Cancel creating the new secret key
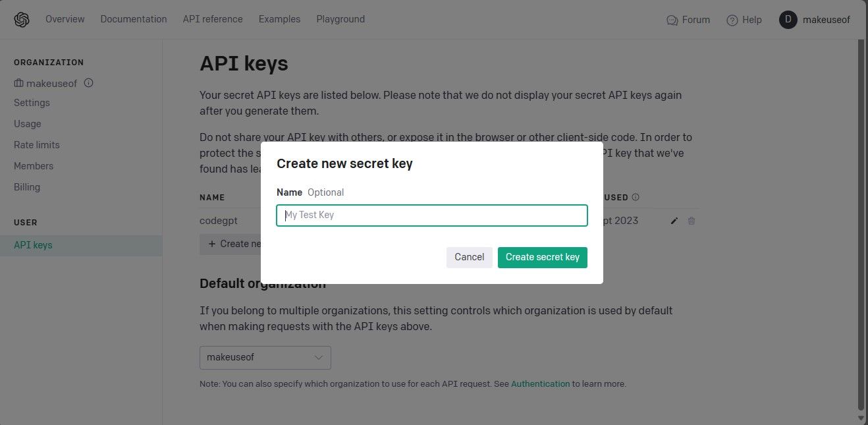Image resolution: width=868 pixels, height=425 pixels. click(x=468, y=257)
